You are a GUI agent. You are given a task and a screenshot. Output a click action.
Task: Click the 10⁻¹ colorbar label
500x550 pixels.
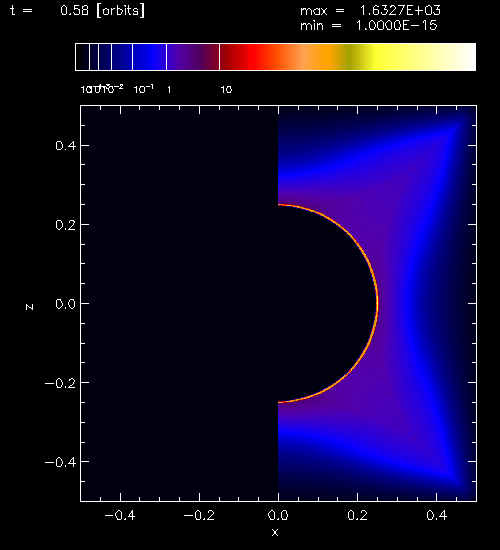144,89
